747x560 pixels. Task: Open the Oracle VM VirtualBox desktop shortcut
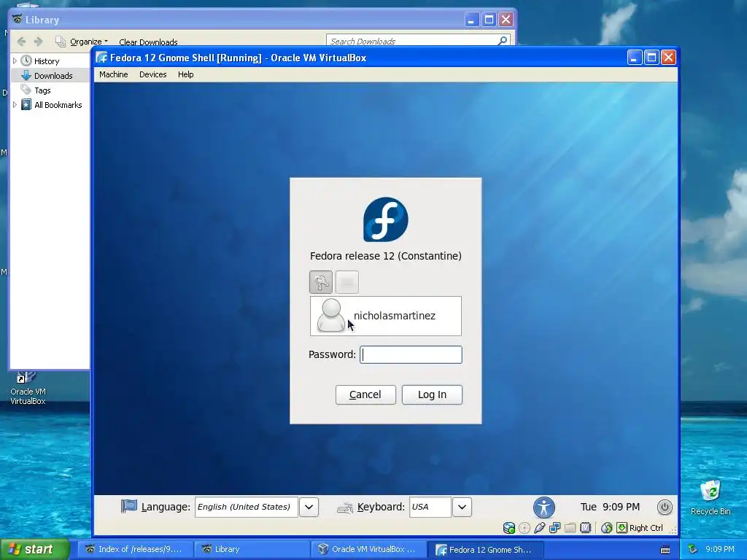click(28, 389)
